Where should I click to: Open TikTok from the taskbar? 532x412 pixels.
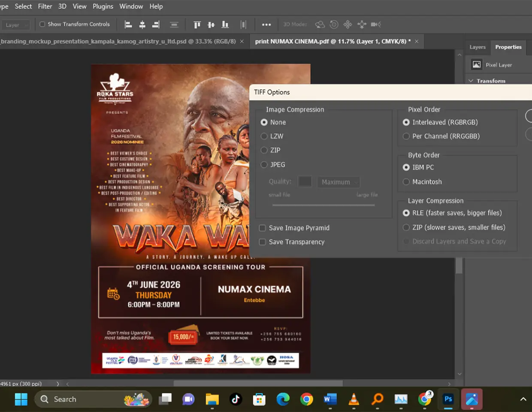[x=236, y=399]
